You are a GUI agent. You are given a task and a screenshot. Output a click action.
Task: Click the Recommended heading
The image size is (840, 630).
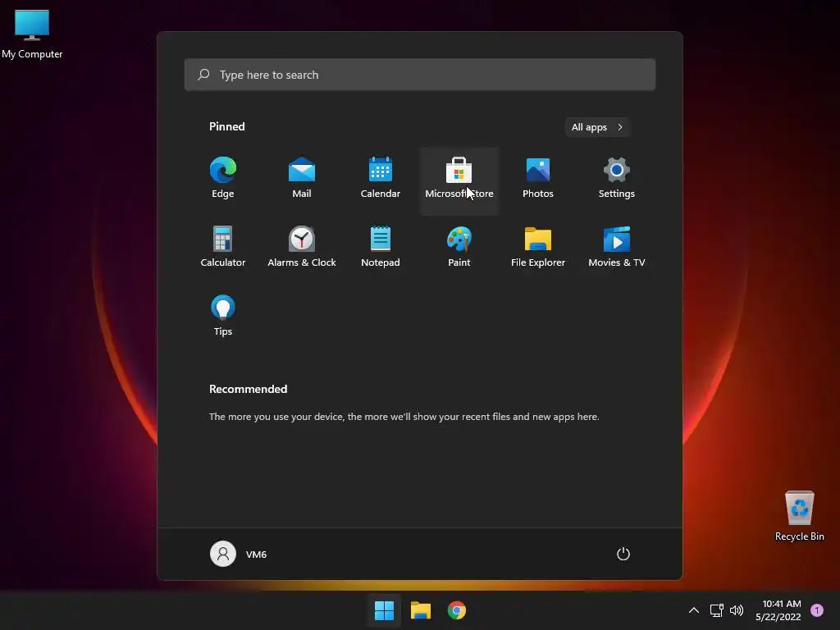click(248, 389)
